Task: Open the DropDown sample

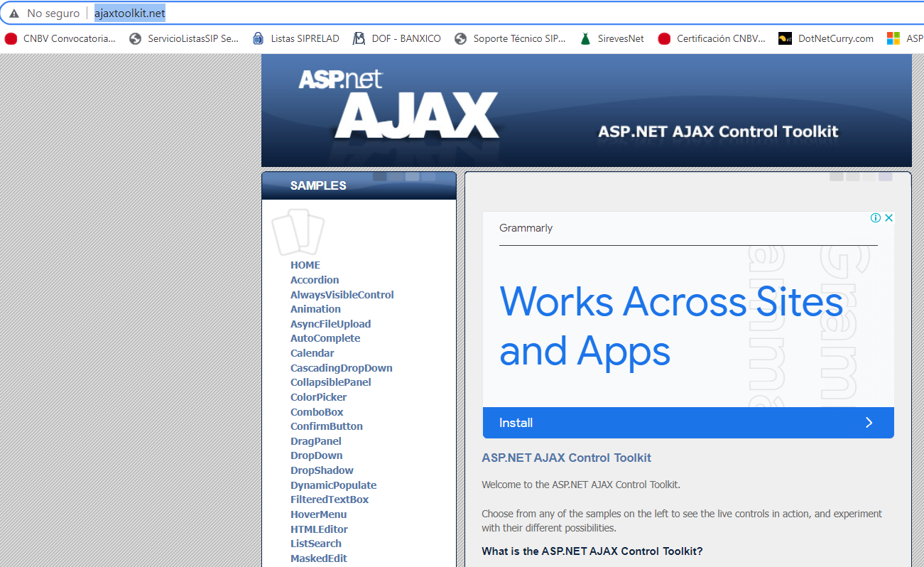Action: coord(317,455)
